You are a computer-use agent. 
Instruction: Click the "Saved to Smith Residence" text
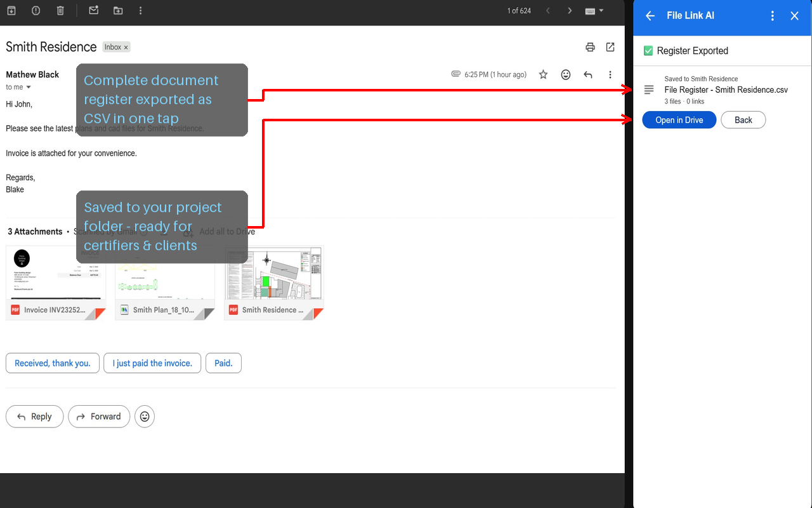[701, 79]
